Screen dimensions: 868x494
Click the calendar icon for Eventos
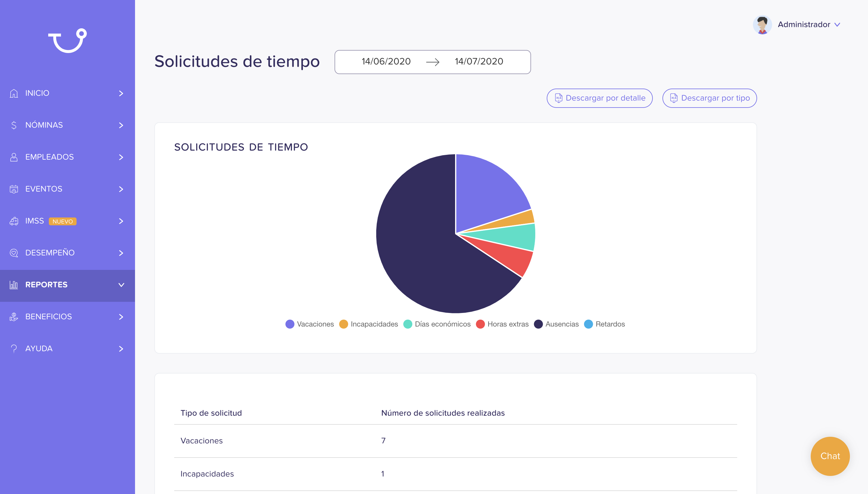click(14, 189)
